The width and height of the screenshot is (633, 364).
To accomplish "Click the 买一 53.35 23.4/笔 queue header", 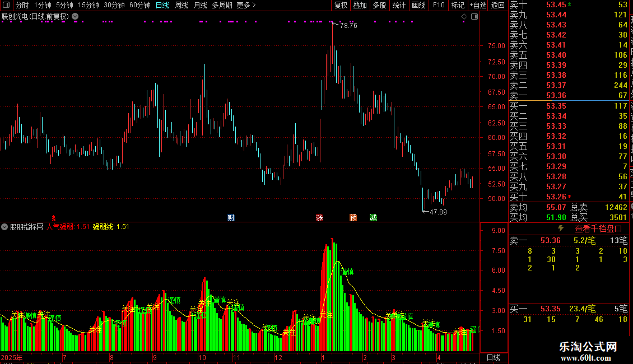I will [x=569, y=309].
